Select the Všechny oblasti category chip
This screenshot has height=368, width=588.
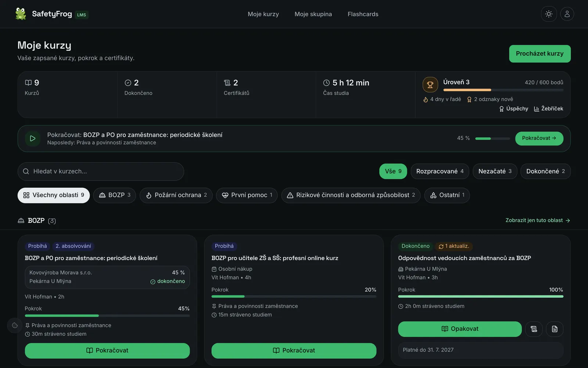54,195
